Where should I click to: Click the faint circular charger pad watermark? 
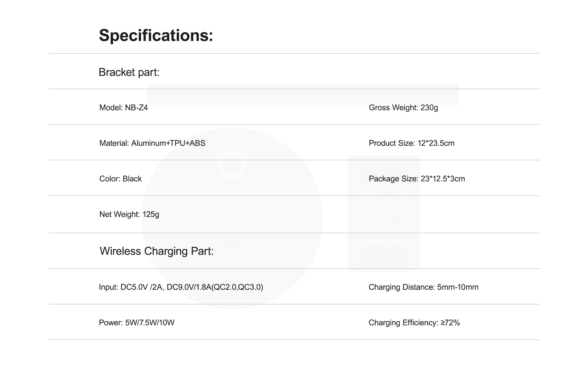point(232,218)
